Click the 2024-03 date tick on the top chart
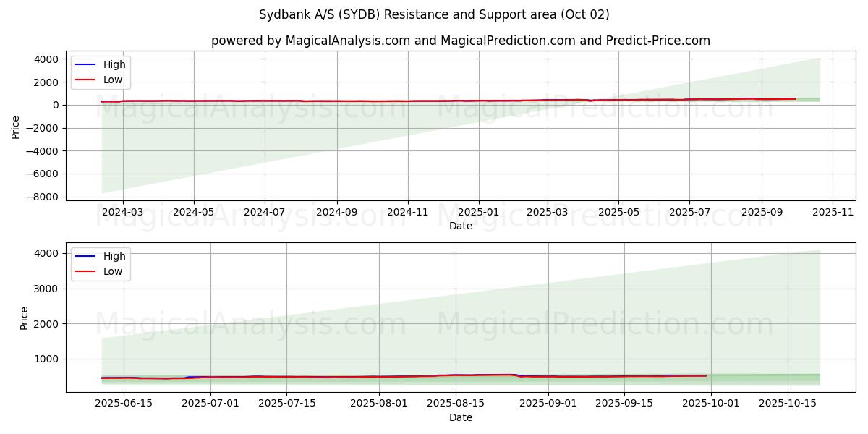Viewport: 868px width, 434px height. [x=123, y=213]
